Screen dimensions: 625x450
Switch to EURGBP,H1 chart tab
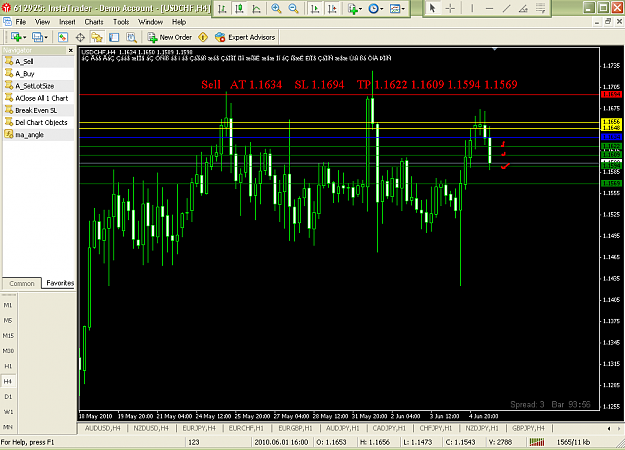(295, 428)
